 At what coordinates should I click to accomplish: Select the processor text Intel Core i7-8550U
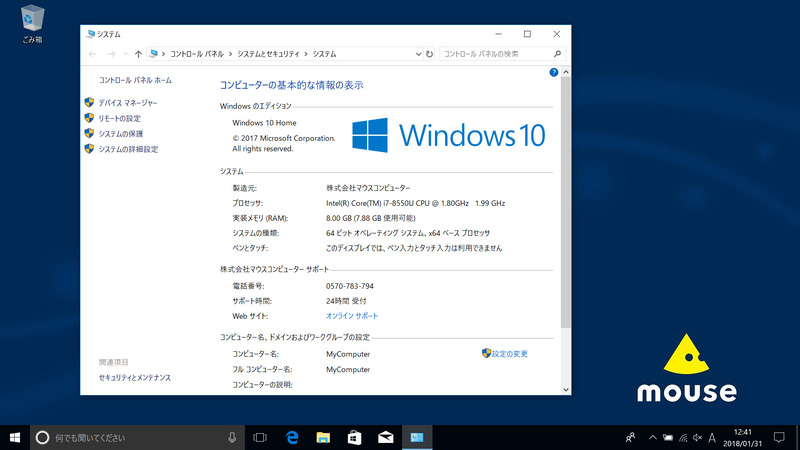pos(415,203)
